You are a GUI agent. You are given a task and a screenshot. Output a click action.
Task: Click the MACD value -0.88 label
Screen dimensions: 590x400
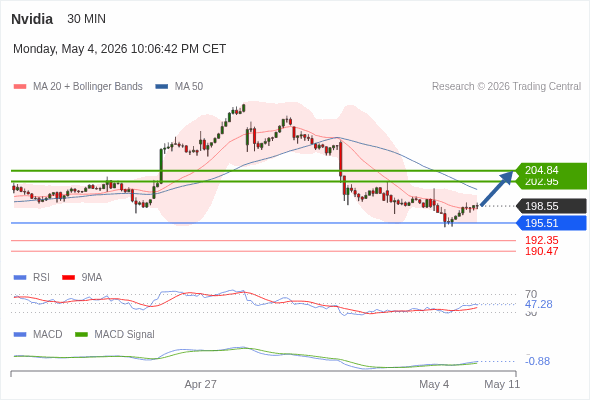(x=537, y=361)
